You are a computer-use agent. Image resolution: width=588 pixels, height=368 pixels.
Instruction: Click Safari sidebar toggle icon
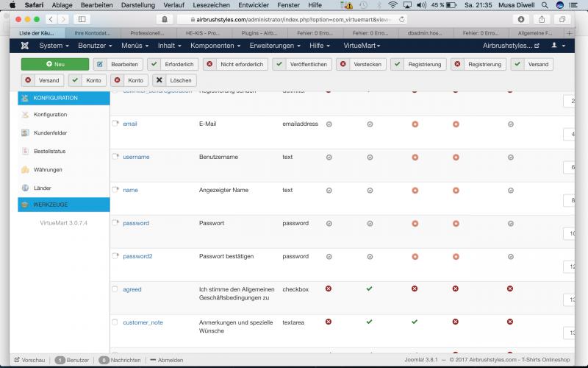coord(81,19)
